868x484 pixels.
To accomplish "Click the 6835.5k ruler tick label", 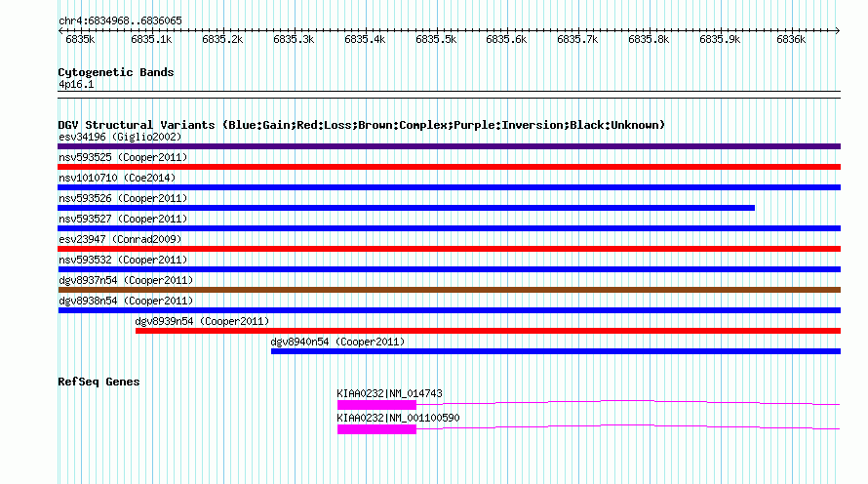I will pos(436,39).
